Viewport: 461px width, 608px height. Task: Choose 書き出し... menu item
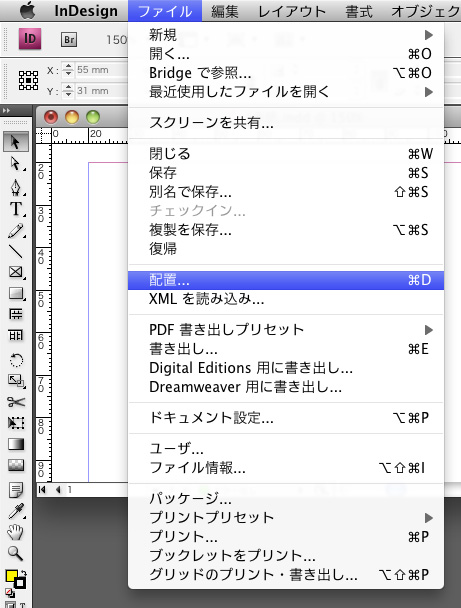286,349
